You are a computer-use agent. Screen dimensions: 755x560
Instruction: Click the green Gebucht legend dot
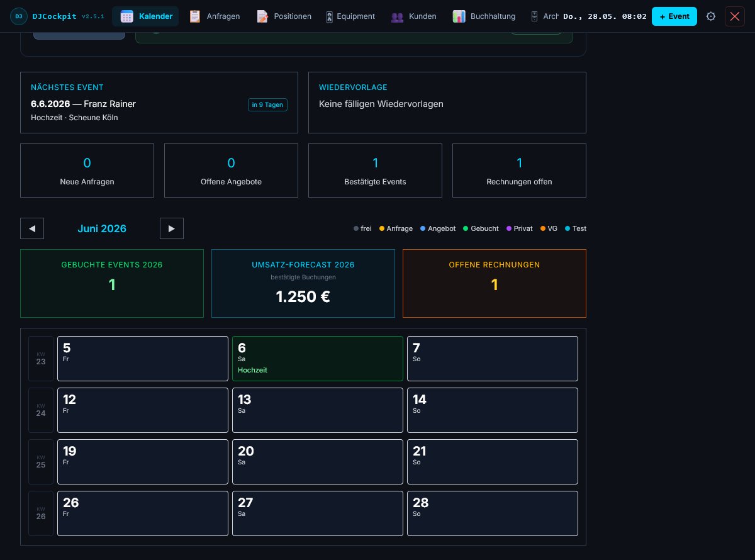[x=466, y=228]
